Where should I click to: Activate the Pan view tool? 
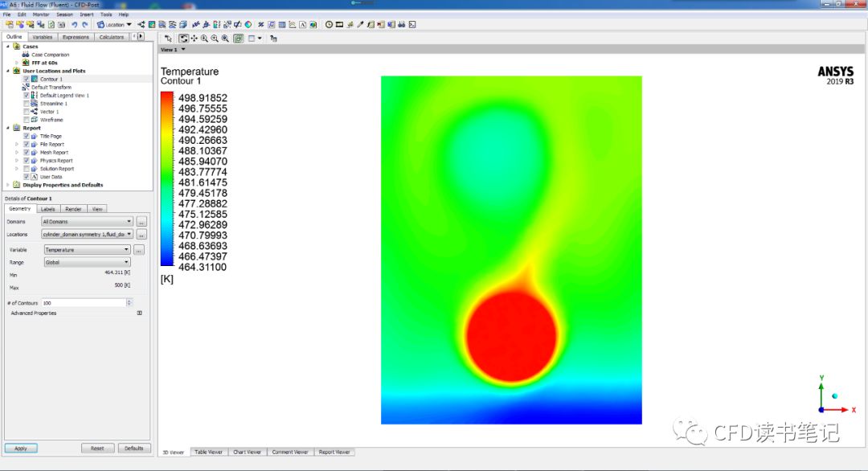coord(194,39)
